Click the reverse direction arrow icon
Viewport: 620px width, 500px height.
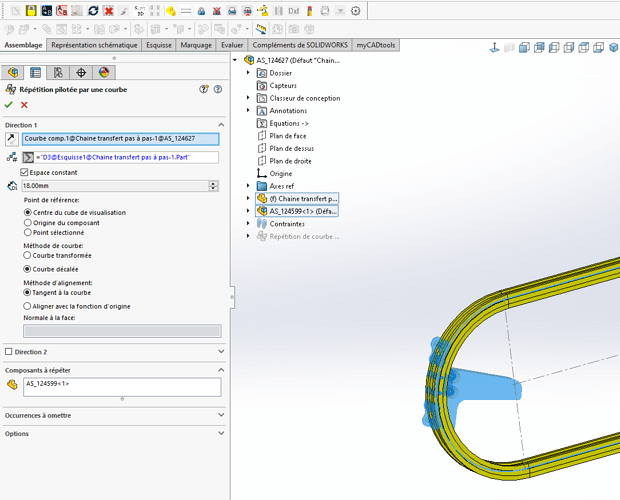point(11,139)
